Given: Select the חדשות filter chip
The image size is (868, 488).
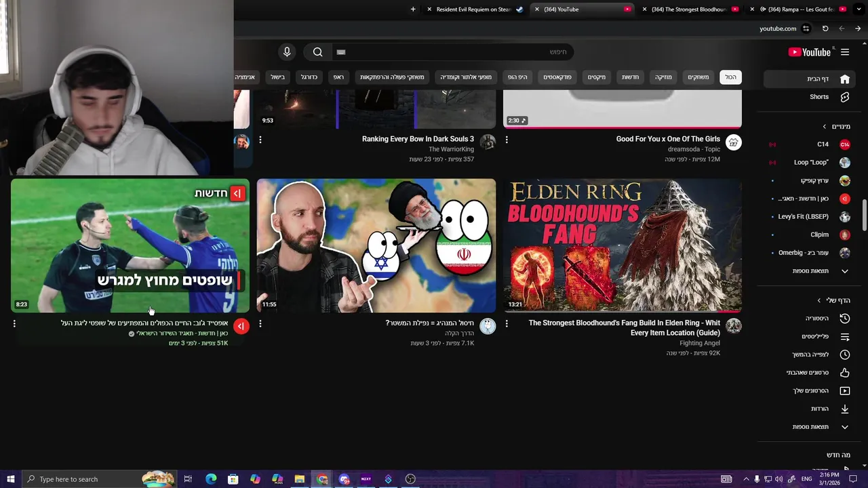Looking at the screenshot, I should point(630,77).
